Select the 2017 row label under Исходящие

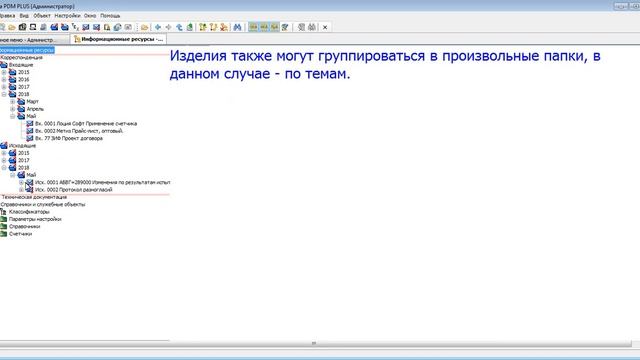coord(23,160)
